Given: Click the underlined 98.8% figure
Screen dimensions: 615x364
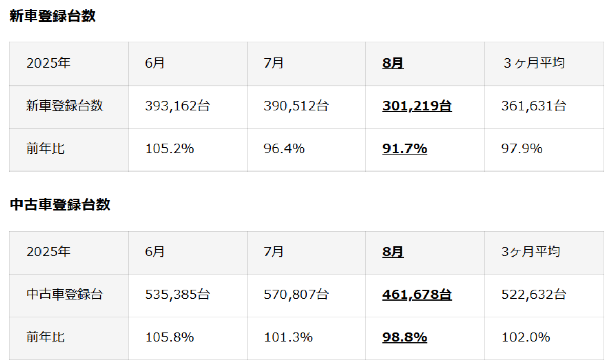Looking at the screenshot, I should 405,337.
